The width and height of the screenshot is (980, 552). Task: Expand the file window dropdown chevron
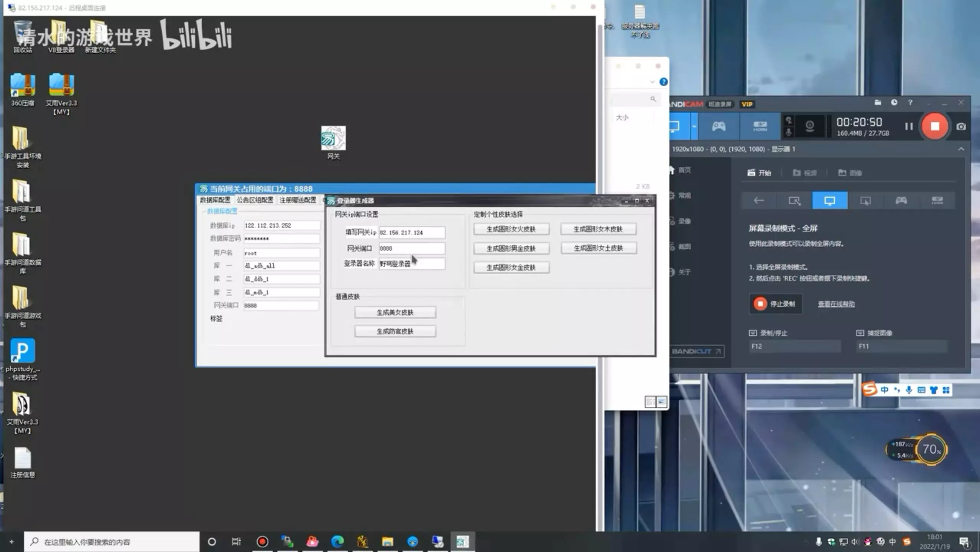652,82
